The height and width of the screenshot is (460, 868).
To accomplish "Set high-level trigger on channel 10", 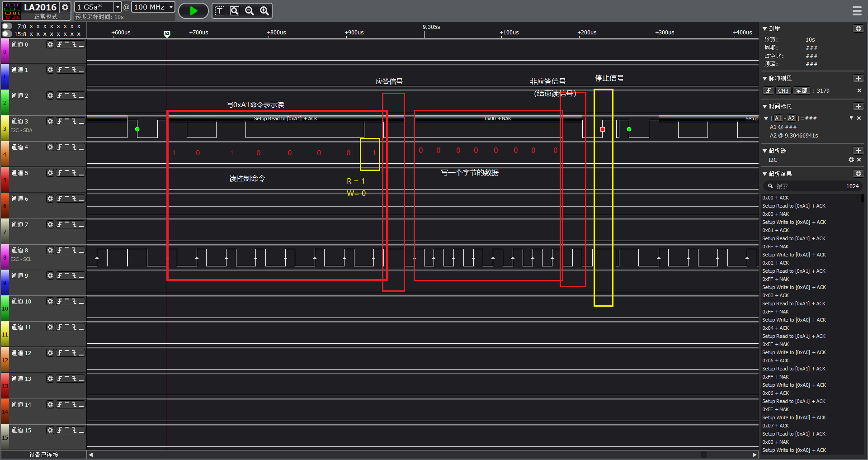I will tap(67, 302).
